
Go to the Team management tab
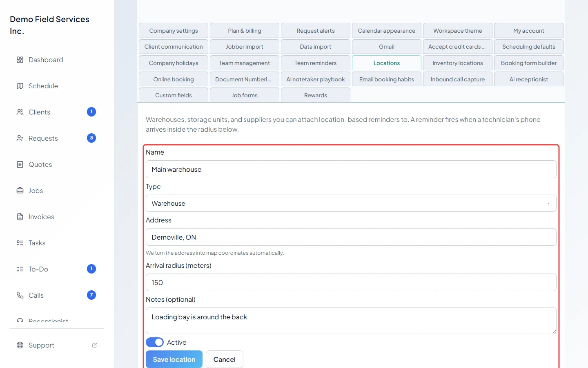[245, 63]
